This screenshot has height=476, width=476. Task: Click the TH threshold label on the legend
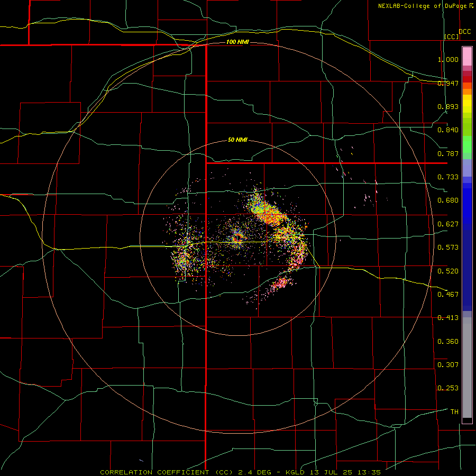(454, 412)
